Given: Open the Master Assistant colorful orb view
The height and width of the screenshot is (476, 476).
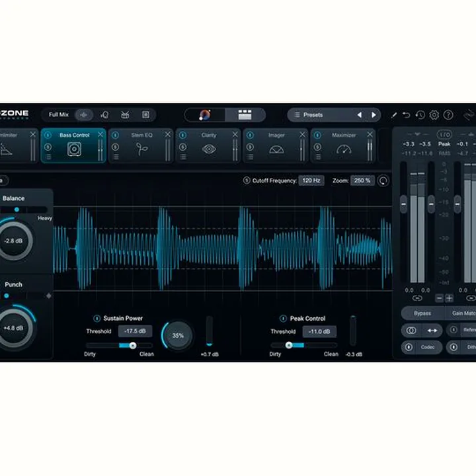Looking at the screenshot, I should point(205,115).
